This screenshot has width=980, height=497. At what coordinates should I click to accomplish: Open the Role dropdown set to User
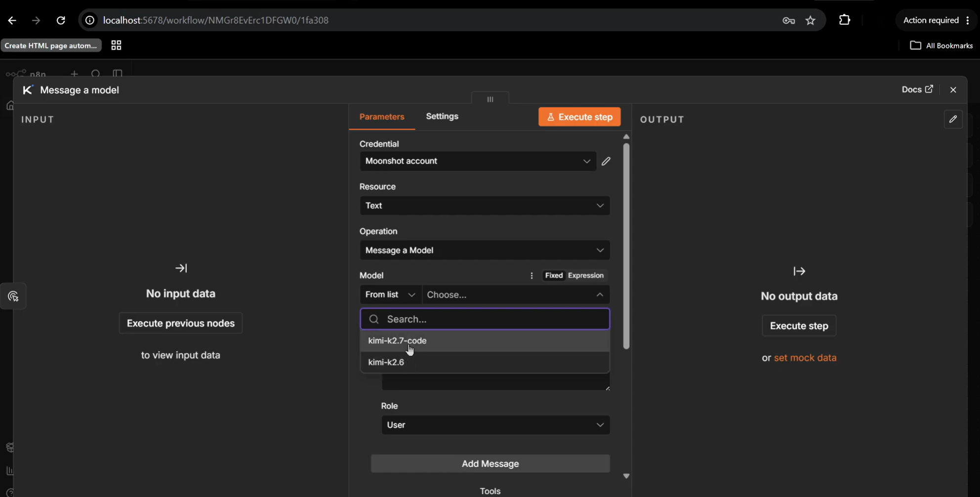click(x=495, y=425)
